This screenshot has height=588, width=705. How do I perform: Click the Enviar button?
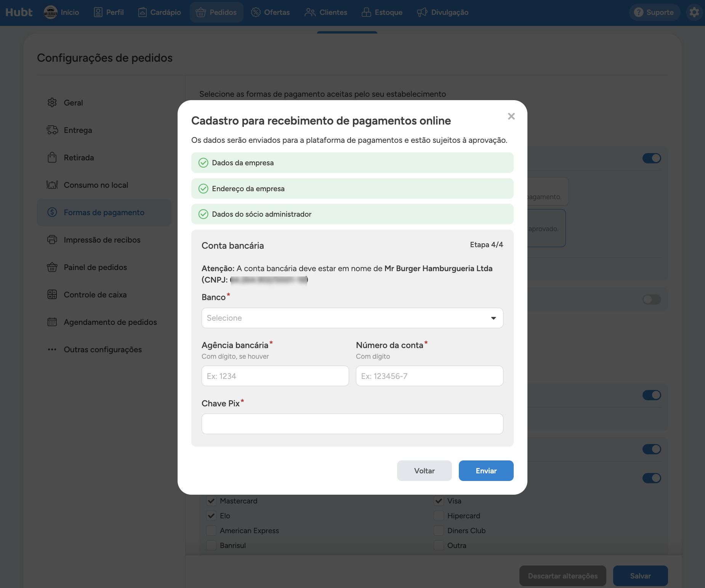tap(486, 471)
